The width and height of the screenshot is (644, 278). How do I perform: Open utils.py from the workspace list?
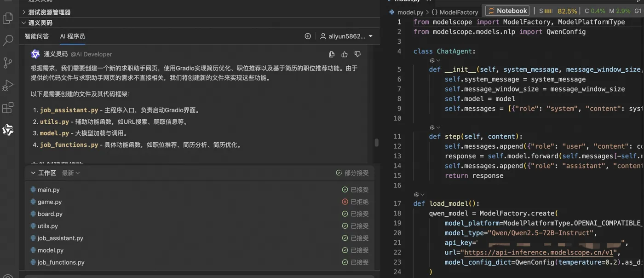pyautogui.click(x=47, y=226)
